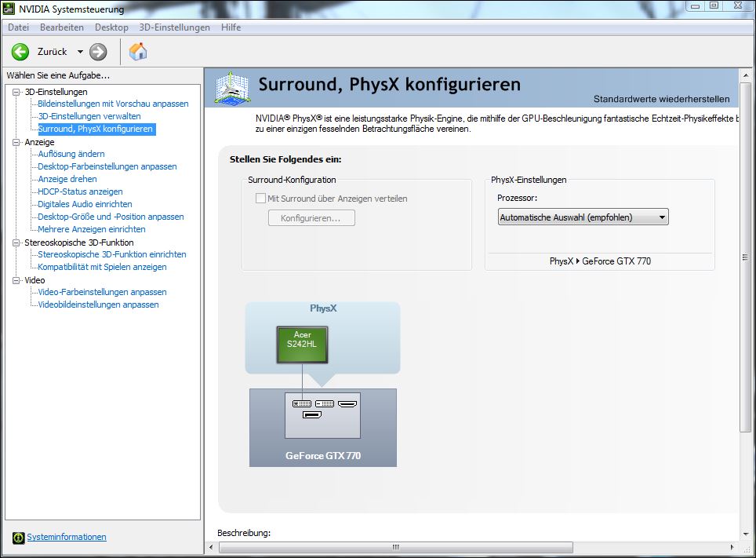Open Kompatibilität mit Spielen anzeigen
756x558 pixels.
[x=102, y=267]
